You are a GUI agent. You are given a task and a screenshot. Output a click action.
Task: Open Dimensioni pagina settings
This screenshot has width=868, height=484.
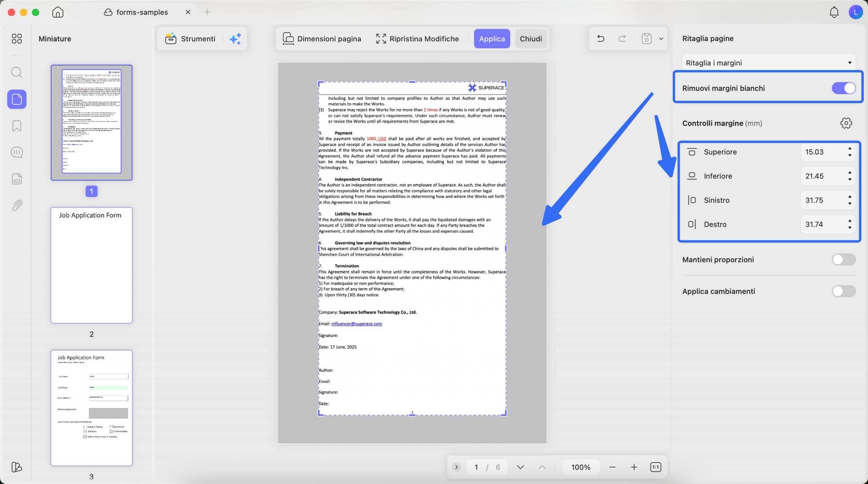coord(322,39)
